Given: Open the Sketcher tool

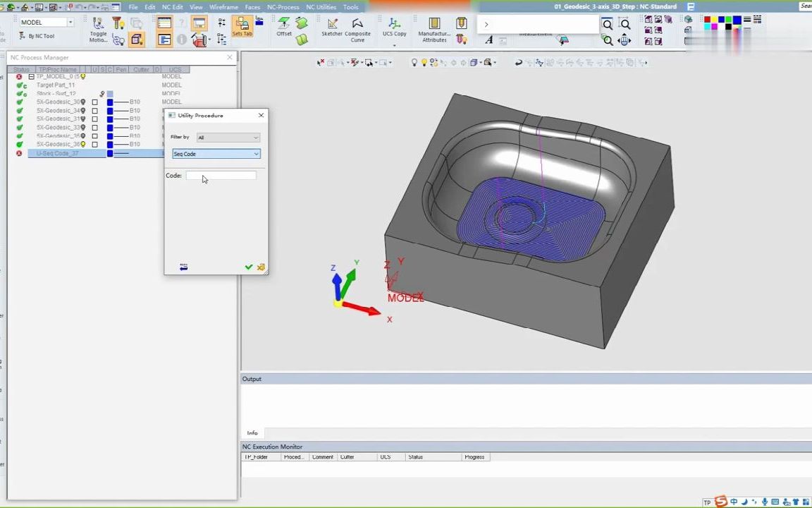Looking at the screenshot, I should (332, 27).
